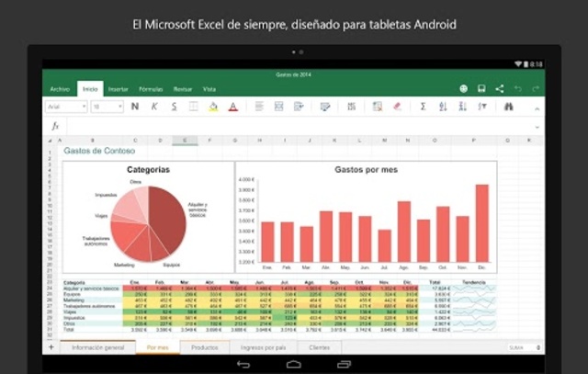Click the fx insert function icon

(x=55, y=126)
